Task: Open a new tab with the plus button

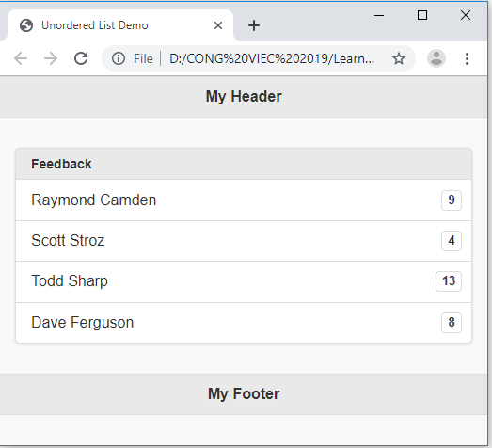Action: coord(254,25)
